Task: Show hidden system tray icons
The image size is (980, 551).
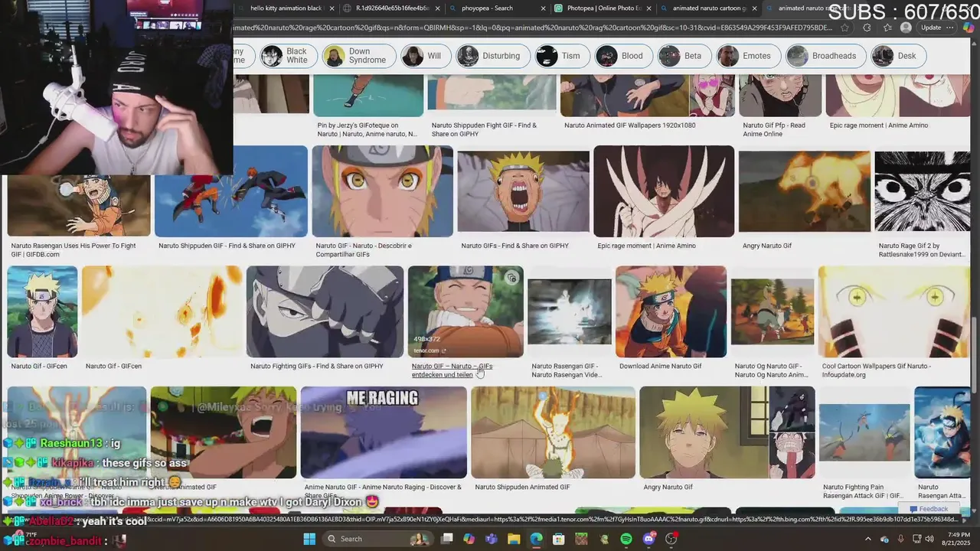Action: click(x=868, y=539)
